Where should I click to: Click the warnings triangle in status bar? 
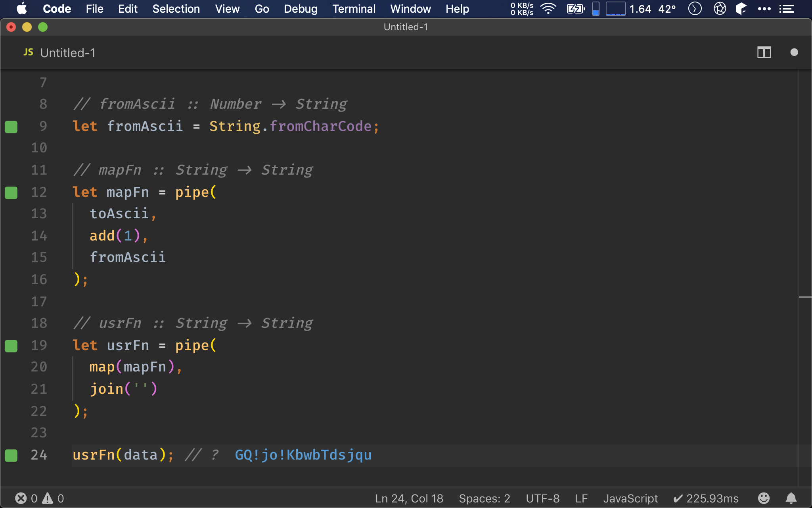[48, 498]
